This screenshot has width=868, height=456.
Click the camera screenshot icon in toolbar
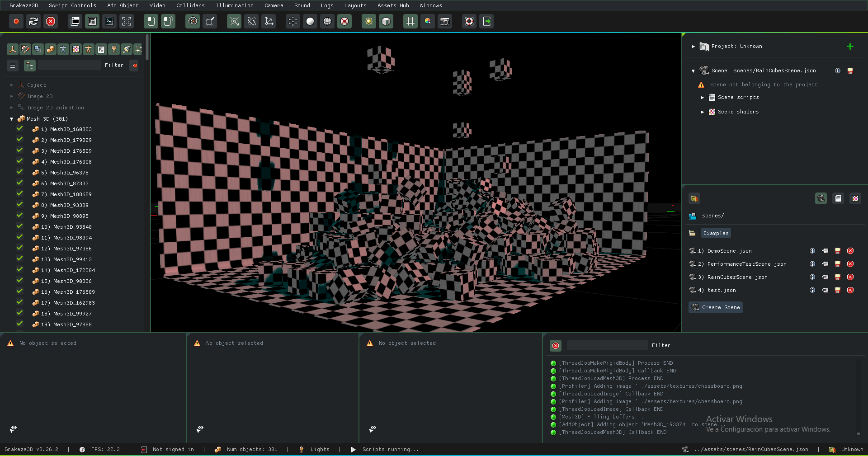(x=445, y=21)
